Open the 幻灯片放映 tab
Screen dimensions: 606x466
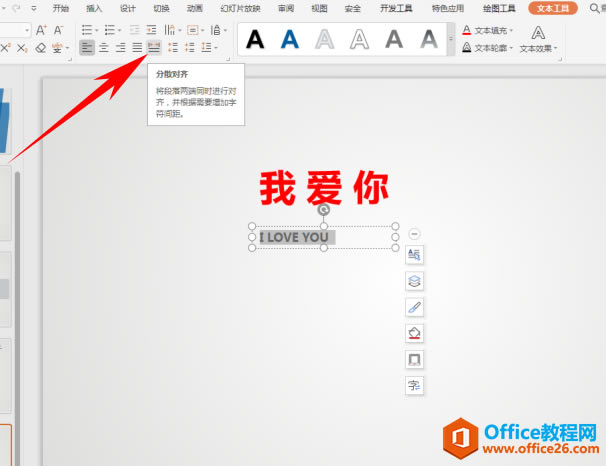[x=240, y=8]
